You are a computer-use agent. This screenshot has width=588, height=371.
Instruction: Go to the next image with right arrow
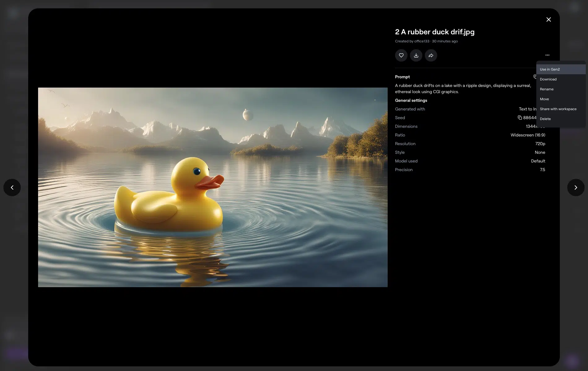(x=576, y=187)
